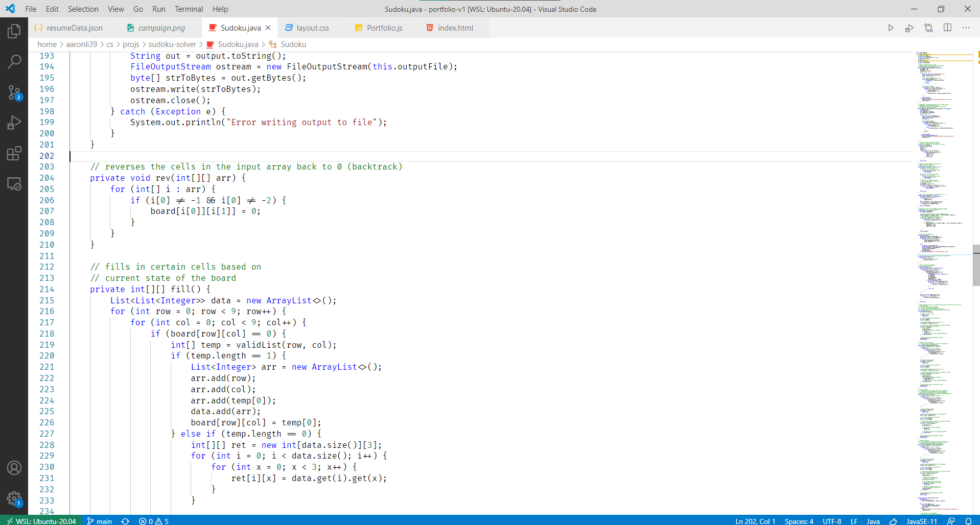Switch to the campaign.png tab

click(161, 28)
